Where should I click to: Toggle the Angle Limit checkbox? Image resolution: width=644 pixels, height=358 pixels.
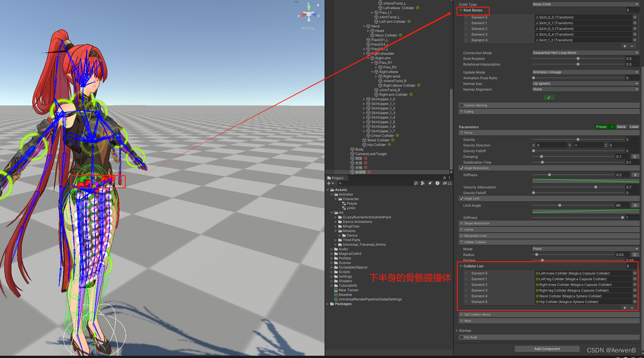(x=462, y=199)
